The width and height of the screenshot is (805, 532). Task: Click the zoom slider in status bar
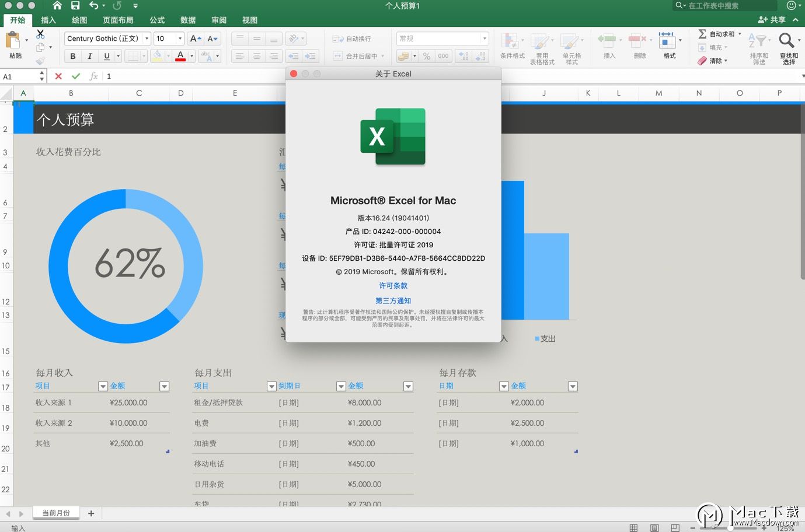pyautogui.click(x=728, y=528)
